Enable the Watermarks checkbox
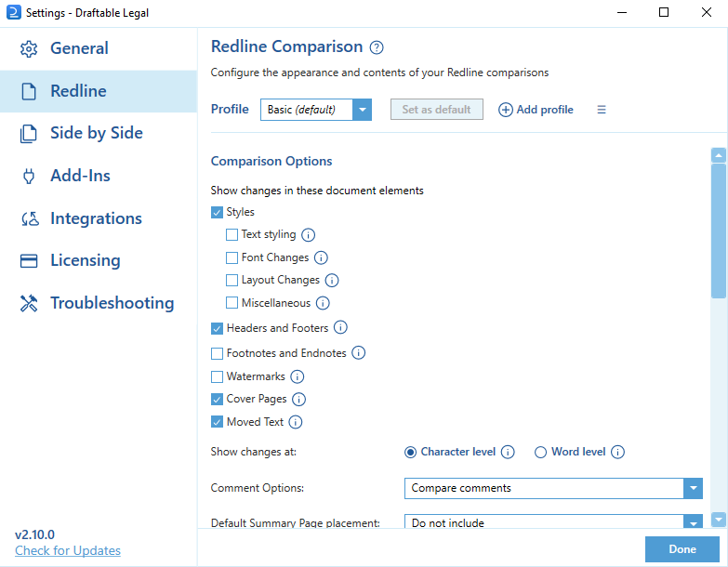 coord(217,376)
